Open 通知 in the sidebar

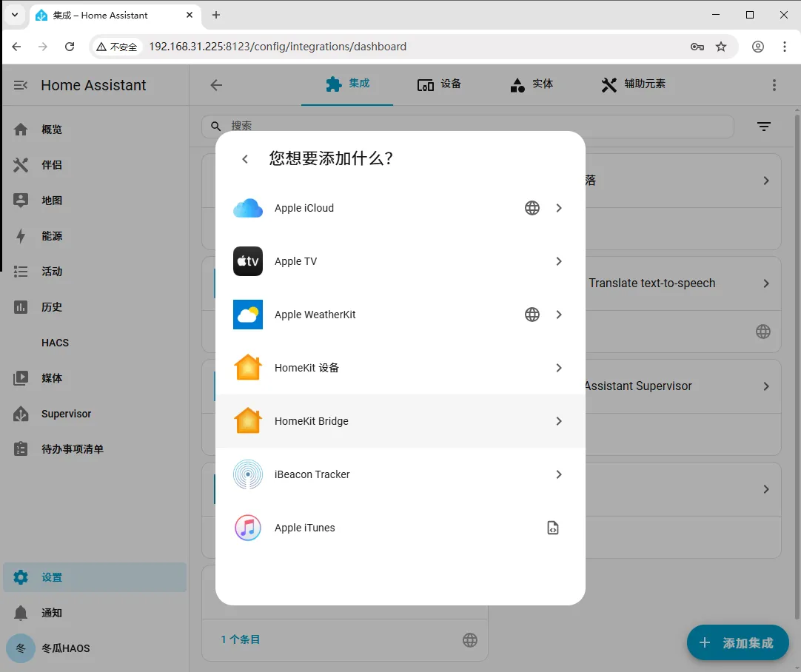95,613
